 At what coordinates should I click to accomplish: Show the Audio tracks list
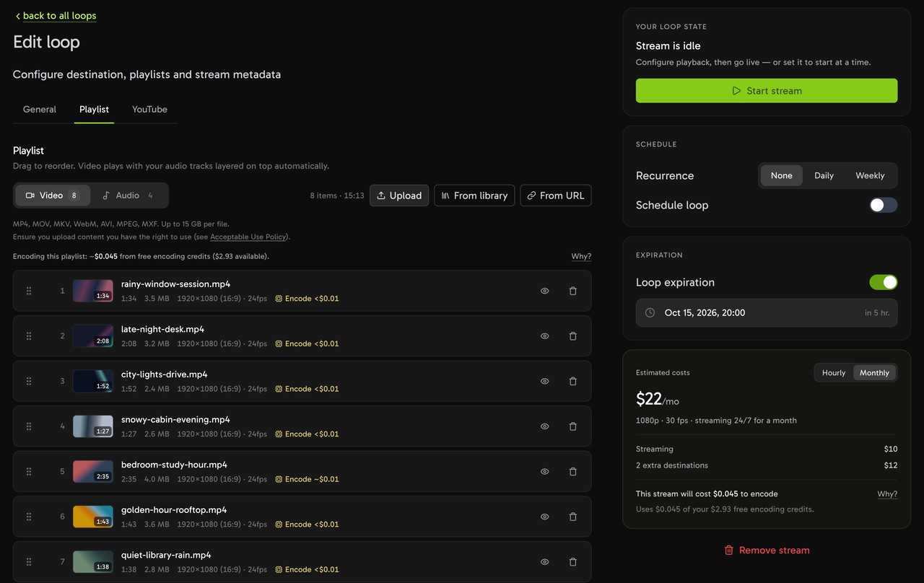[128, 196]
